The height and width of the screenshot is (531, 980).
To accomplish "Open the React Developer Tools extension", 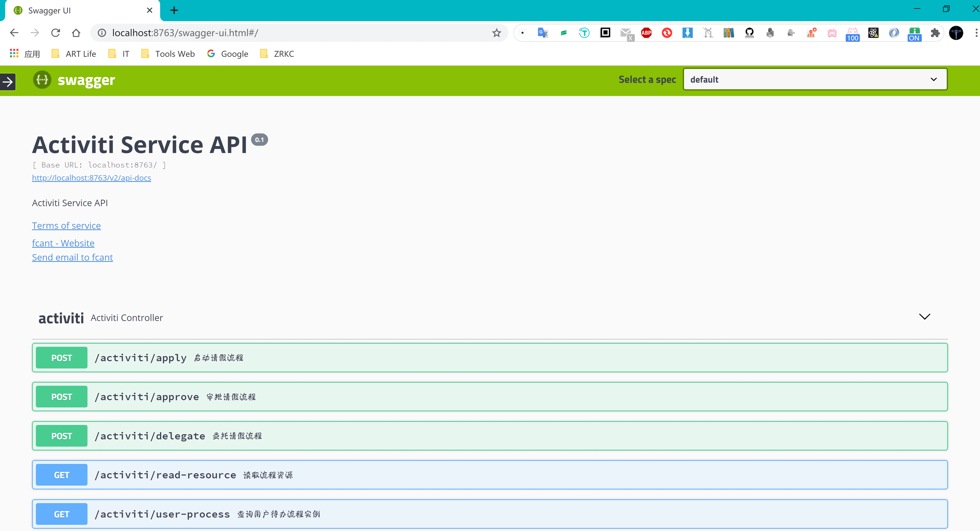I will pos(873,33).
